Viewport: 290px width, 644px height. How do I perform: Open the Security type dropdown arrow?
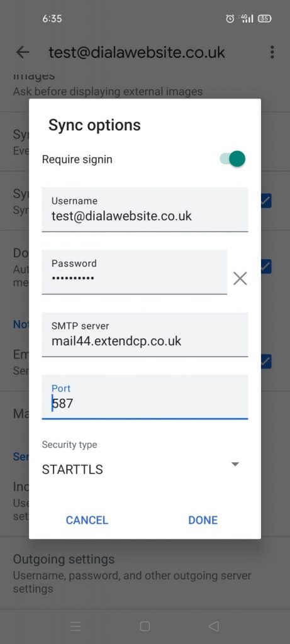pyautogui.click(x=235, y=464)
